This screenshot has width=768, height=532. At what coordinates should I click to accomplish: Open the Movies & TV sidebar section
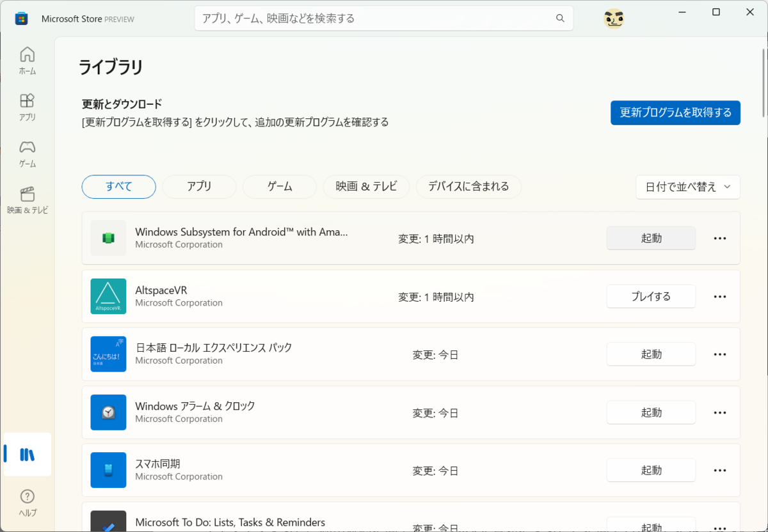point(28,200)
